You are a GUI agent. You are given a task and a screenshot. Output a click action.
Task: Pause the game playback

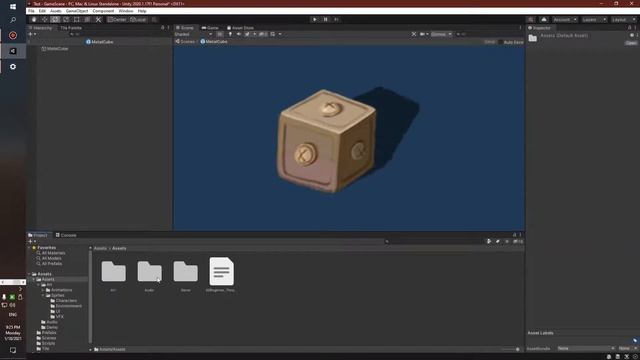click(x=325, y=20)
